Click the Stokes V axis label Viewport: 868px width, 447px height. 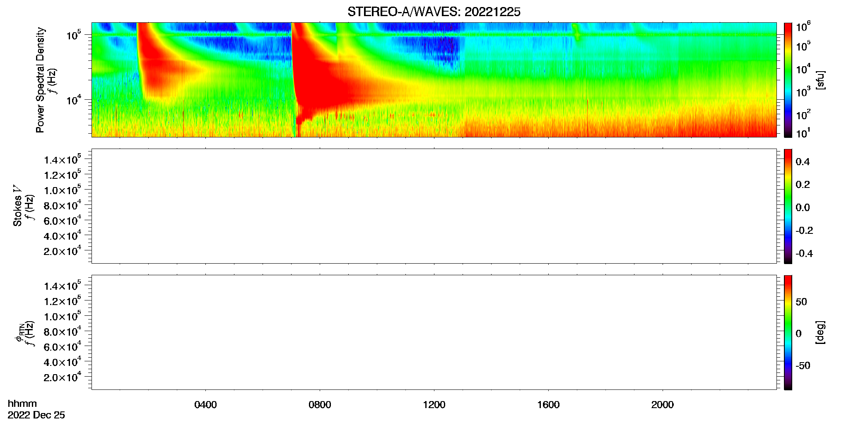click(17, 206)
